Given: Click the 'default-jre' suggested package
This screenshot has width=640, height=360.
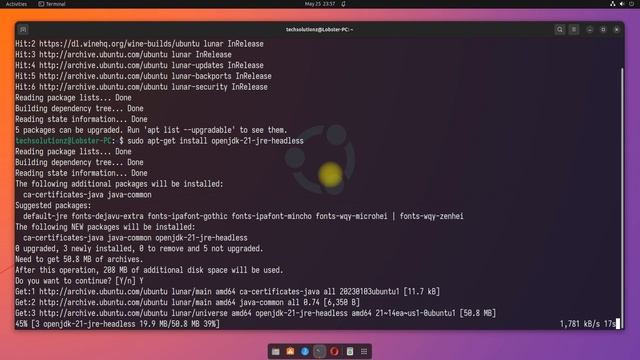Looking at the screenshot, I should pyautogui.click(x=45, y=216).
